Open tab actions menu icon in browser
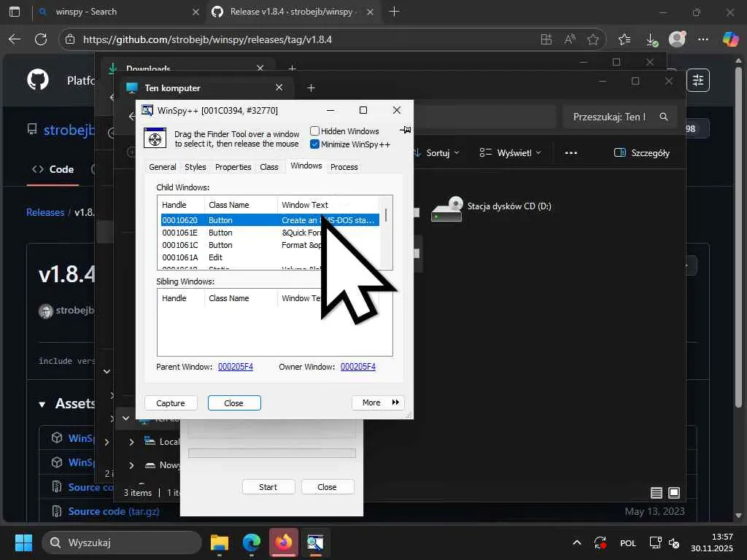The height and width of the screenshot is (560, 747). [x=15, y=12]
